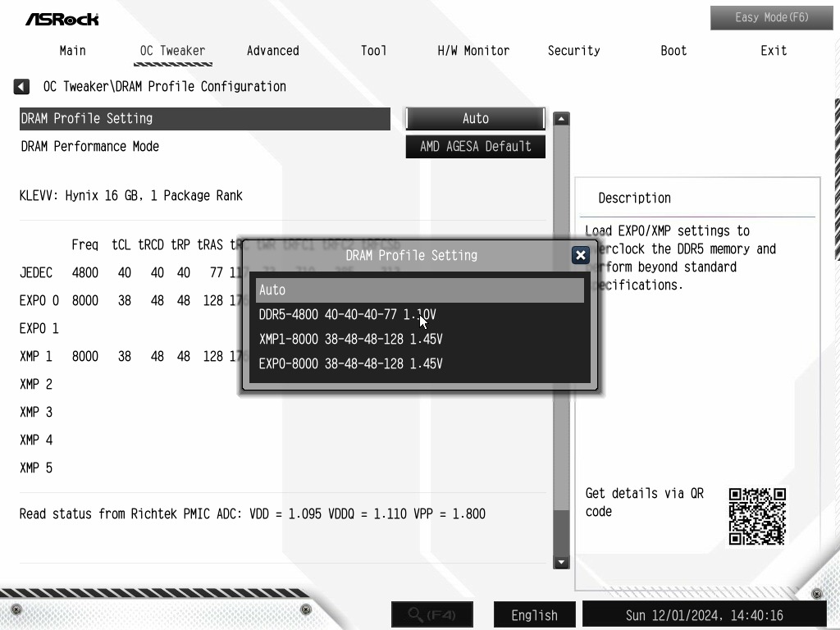Open the H/W Monitor tab
Image resolution: width=840 pixels, height=630 pixels.
coord(473,51)
